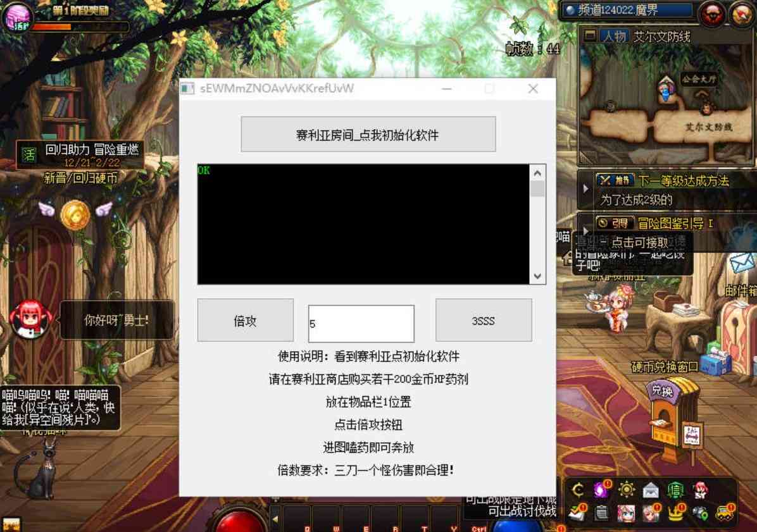Open the grey clipboard list icon

pos(601,513)
